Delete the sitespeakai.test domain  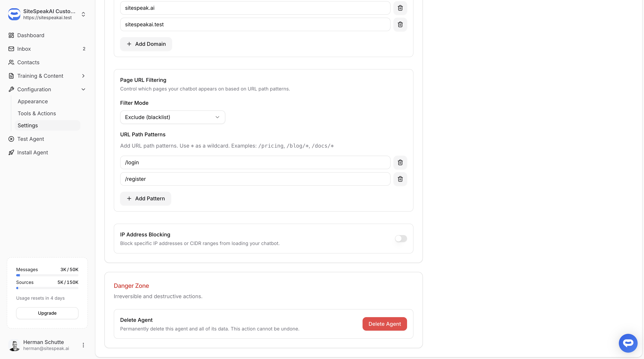click(x=400, y=24)
